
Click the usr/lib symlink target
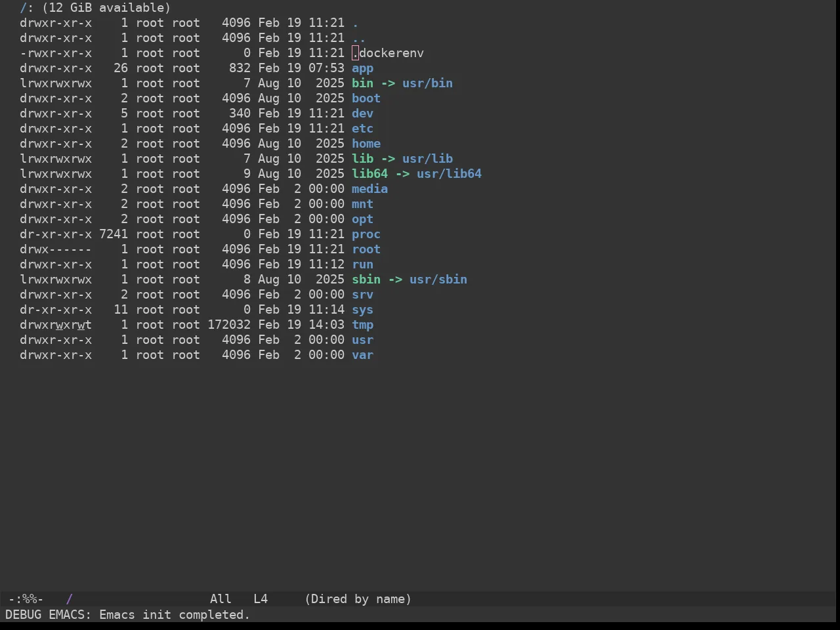coord(427,159)
